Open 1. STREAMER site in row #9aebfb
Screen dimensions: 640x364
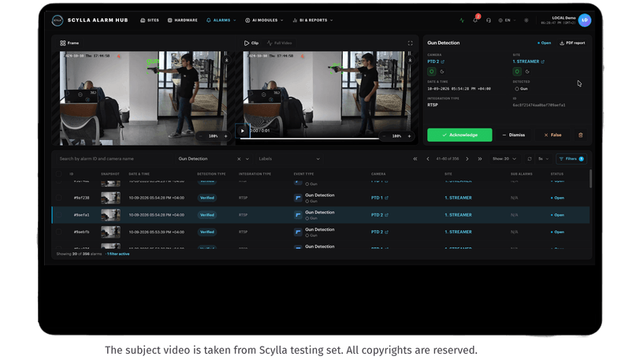[458, 232]
